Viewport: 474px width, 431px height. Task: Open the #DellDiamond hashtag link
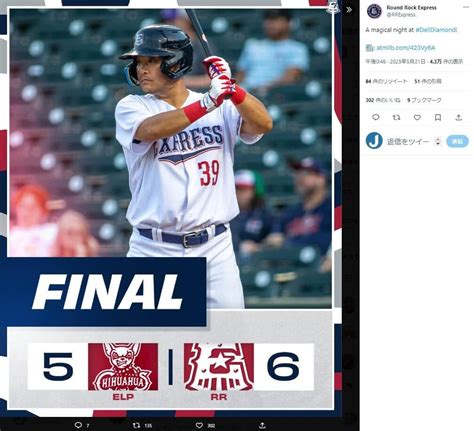(436, 30)
